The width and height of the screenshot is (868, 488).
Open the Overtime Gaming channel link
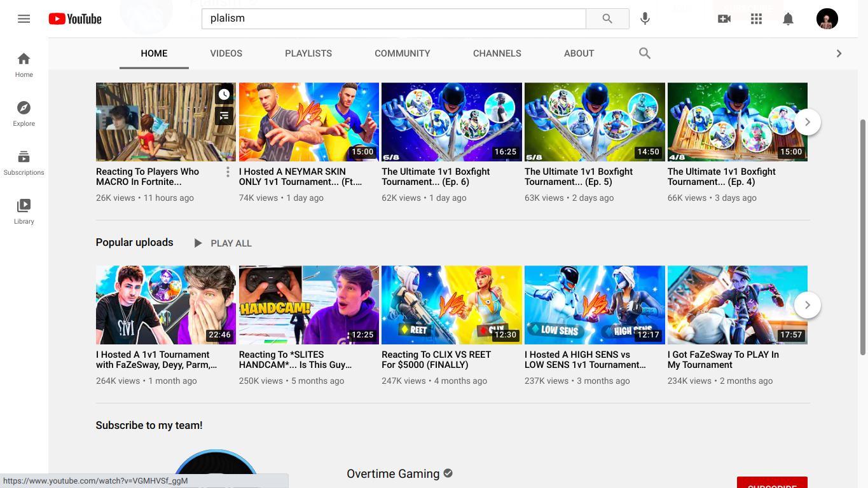click(393, 474)
